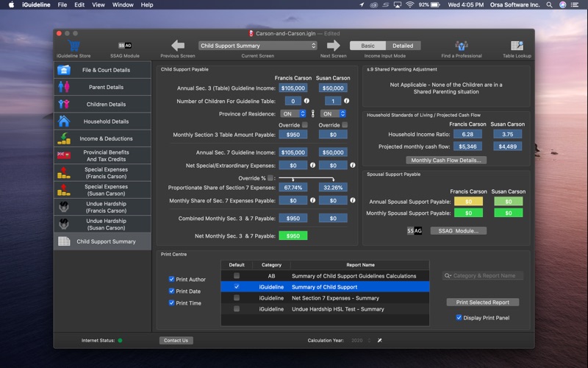Open the View menu
This screenshot has width=588, height=368.
[98, 5]
